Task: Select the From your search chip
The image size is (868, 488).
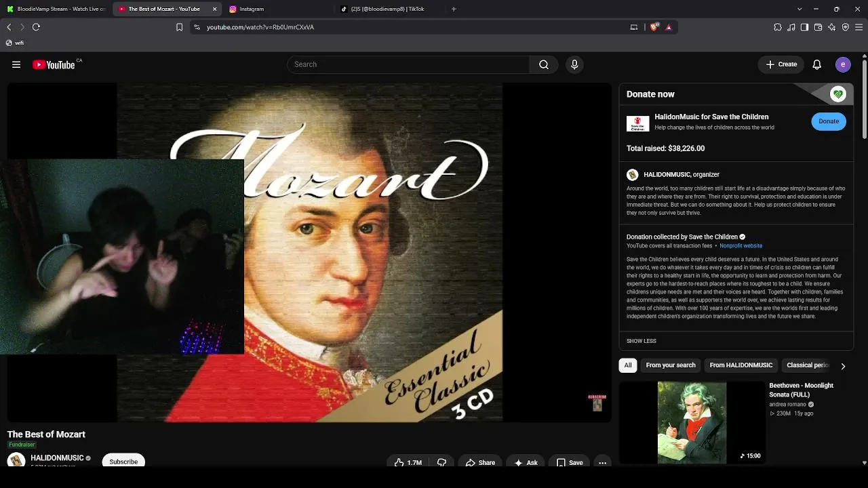Action: pos(671,365)
